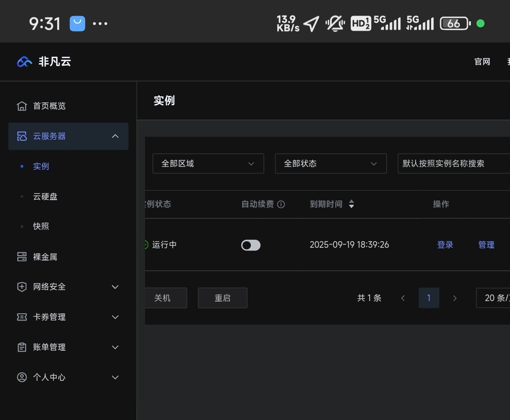Click the 个人中心 profile icon
Image resolution: width=510 pixels, height=420 pixels.
pyautogui.click(x=22, y=377)
